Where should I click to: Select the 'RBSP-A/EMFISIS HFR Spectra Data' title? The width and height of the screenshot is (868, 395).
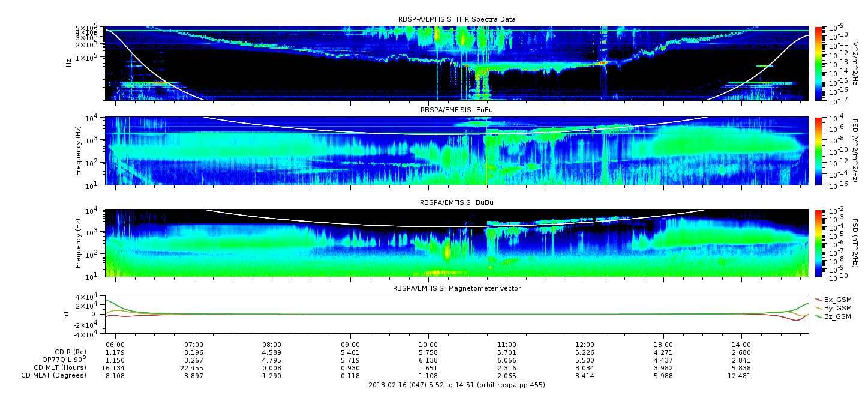(x=456, y=19)
